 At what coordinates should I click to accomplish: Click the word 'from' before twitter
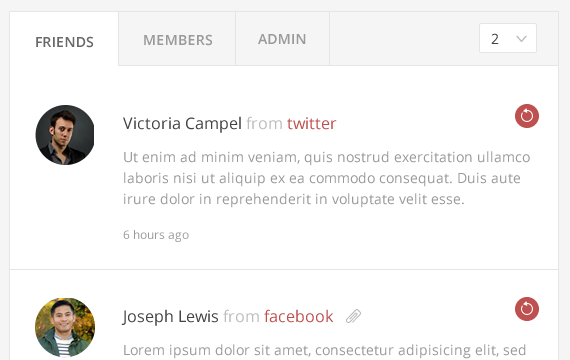264,124
